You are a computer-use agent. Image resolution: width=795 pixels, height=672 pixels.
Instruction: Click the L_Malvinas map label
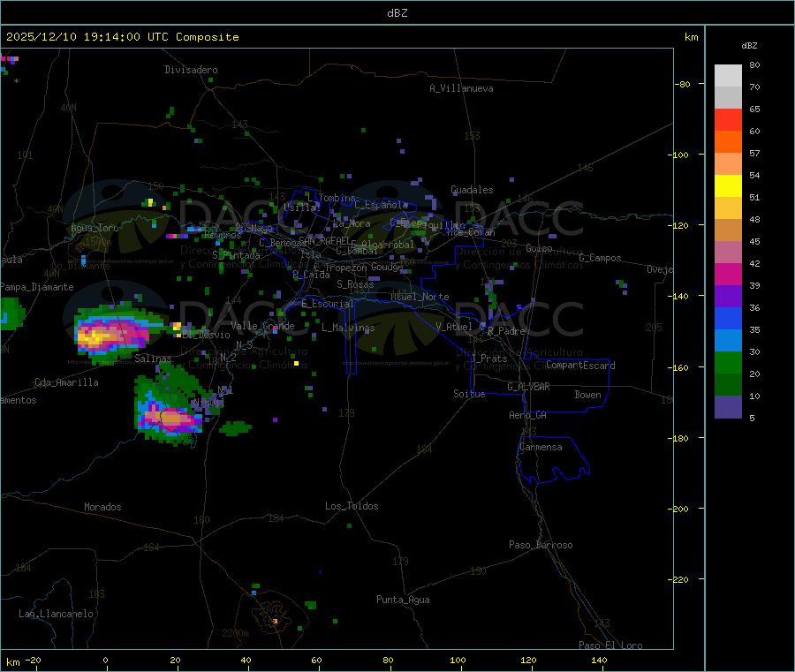(348, 328)
